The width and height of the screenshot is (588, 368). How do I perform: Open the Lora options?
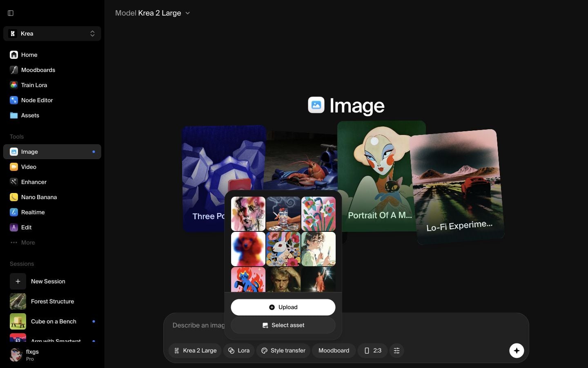click(239, 350)
